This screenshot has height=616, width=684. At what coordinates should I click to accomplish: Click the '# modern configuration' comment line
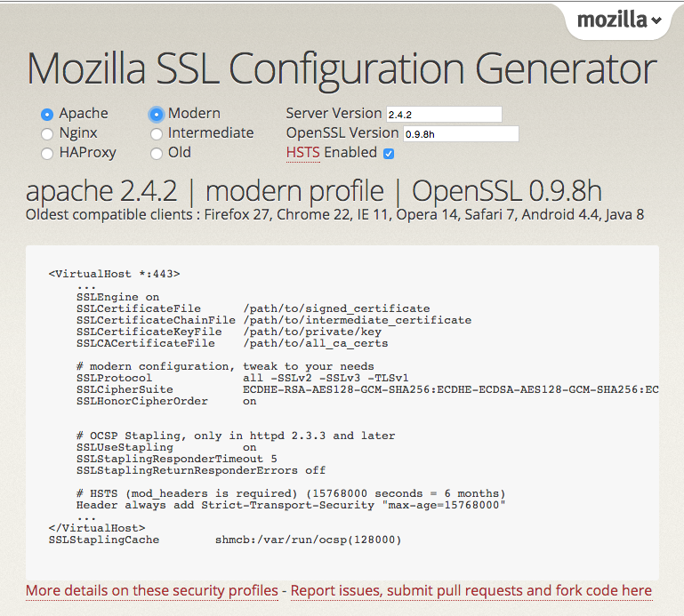click(225, 366)
